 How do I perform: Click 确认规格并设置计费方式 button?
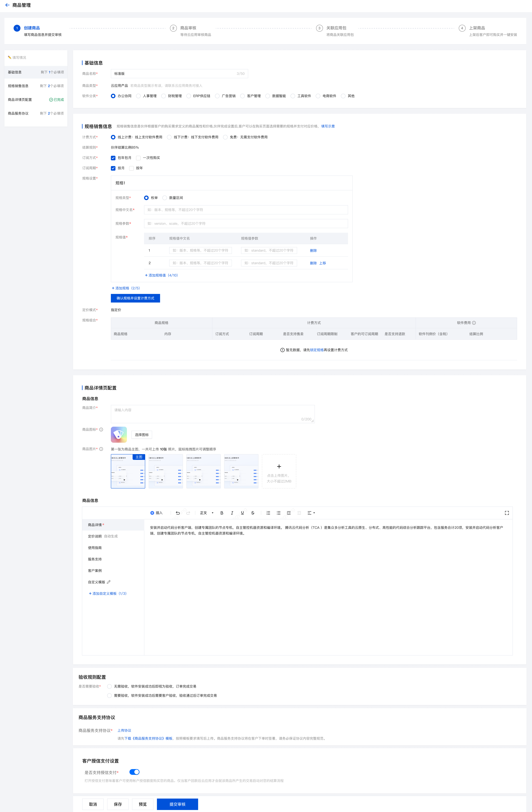[135, 298]
